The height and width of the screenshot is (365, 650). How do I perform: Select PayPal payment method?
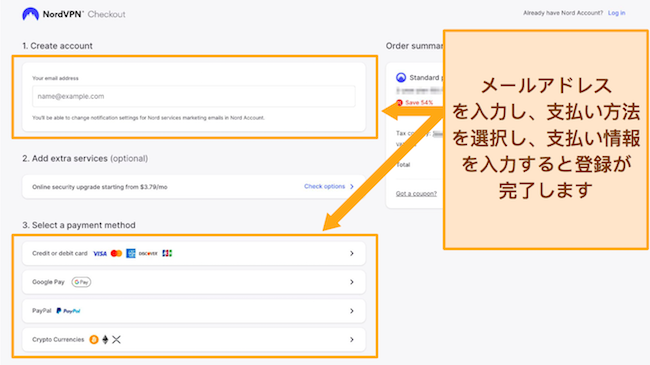194,311
